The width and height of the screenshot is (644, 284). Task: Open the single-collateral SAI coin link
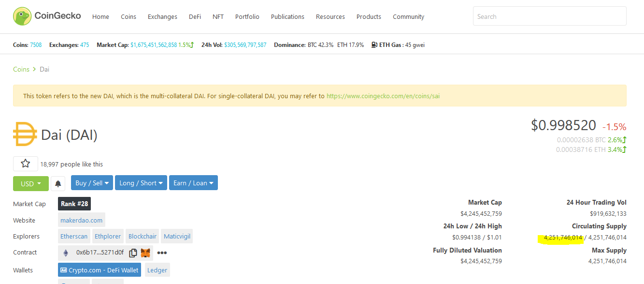pos(383,96)
